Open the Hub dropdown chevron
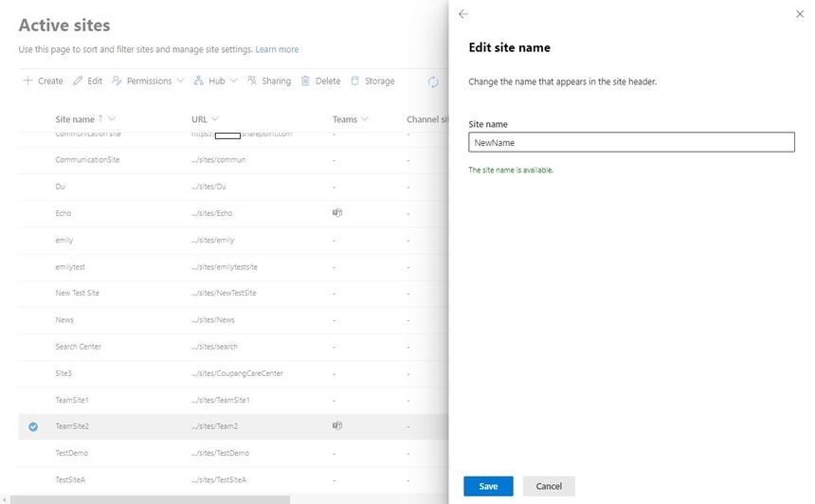The image size is (815, 504). [x=233, y=81]
